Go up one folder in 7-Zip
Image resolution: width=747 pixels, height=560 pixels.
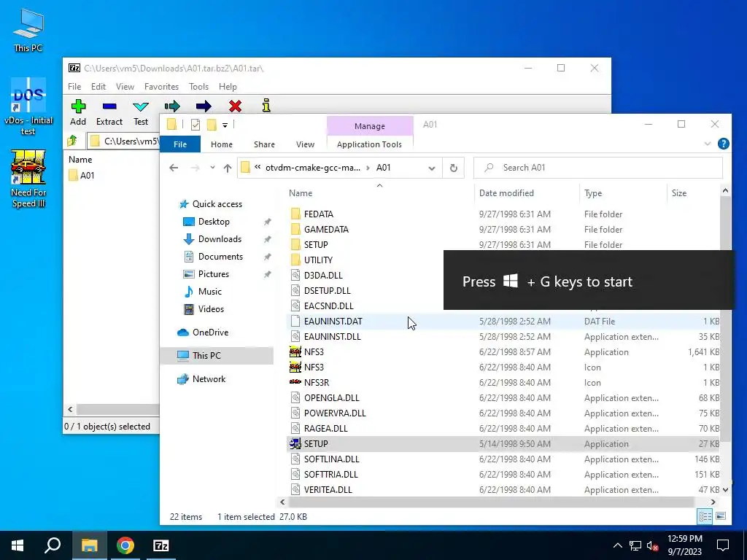[72, 141]
